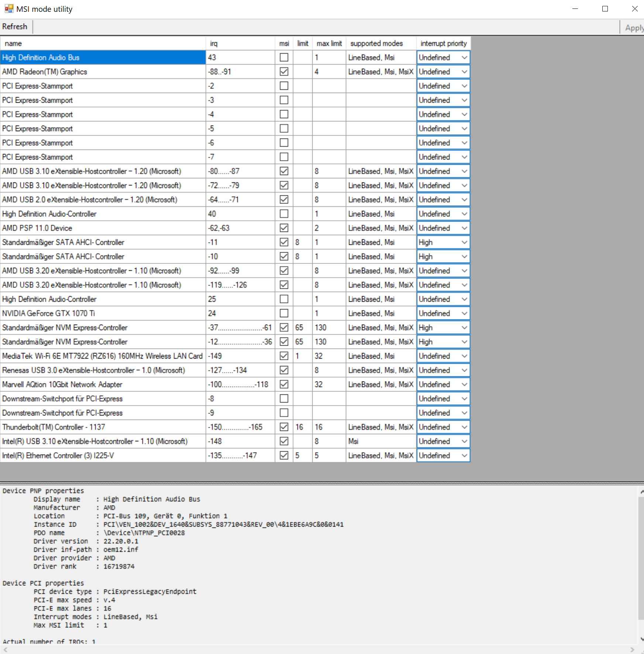Viewport: 644px width, 654px height.
Task: Toggle MSI for Marvell AQtion 10Gbit Network Adapter
Action: point(284,384)
